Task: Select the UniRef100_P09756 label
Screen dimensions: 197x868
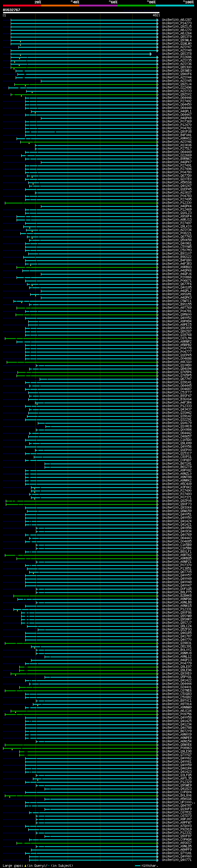Action: [x=177, y=714]
